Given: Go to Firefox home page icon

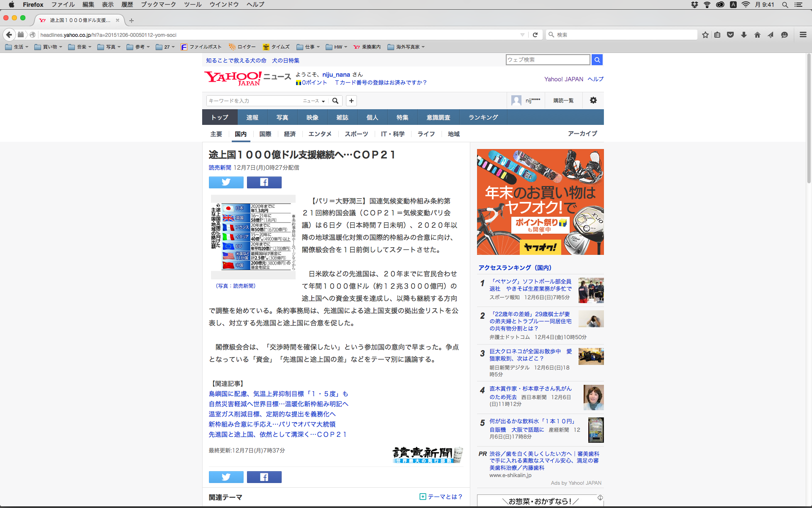Looking at the screenshot, I should point(757,35).
